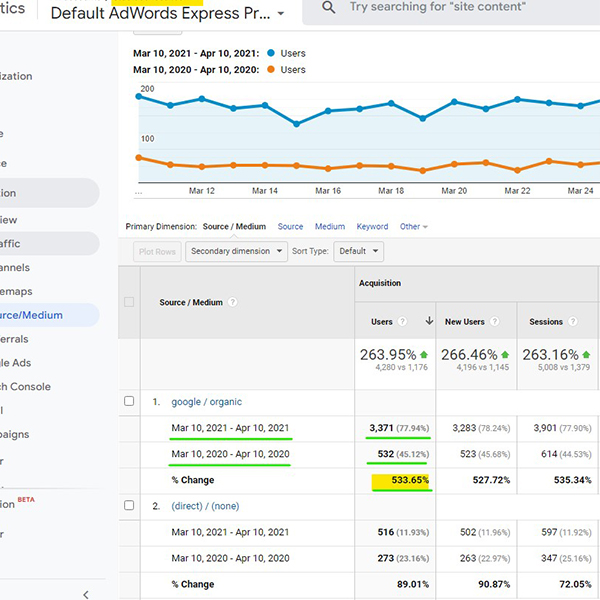Click help icon next to Users column
The height and width of the screenshot is (600, 600).
402,322
